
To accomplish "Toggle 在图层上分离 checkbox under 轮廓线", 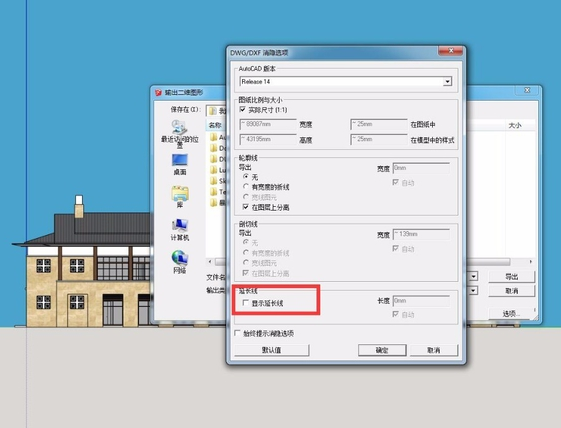I will tap(245, 207).
